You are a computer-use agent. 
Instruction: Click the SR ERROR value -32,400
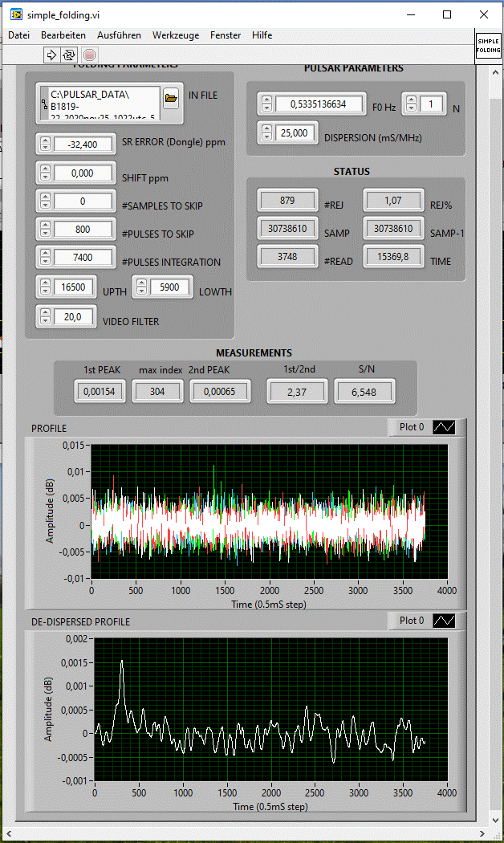83,144
